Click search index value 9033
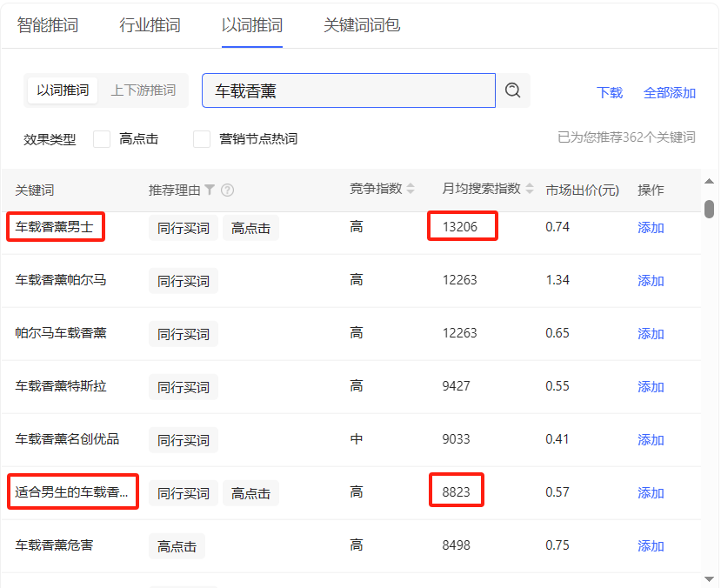Screen dimensions: 721x588 tap(456, 439)
